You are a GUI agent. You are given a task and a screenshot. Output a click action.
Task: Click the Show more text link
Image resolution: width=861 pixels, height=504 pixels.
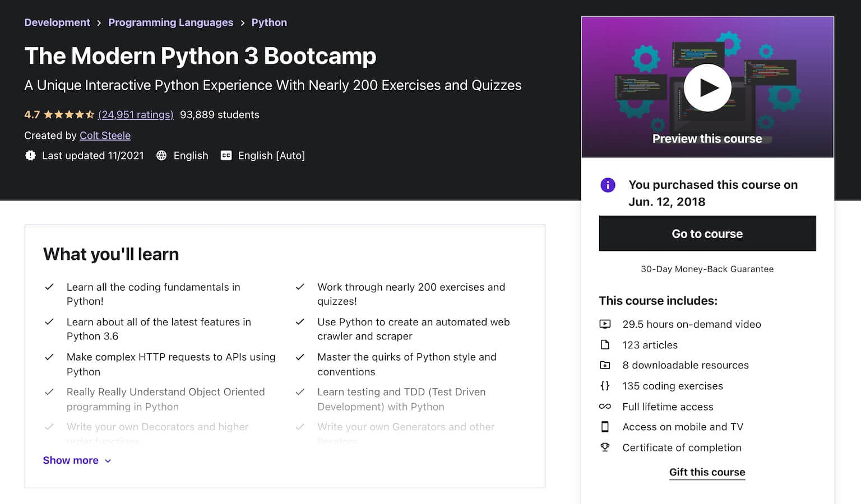click(x=71, y=460)
